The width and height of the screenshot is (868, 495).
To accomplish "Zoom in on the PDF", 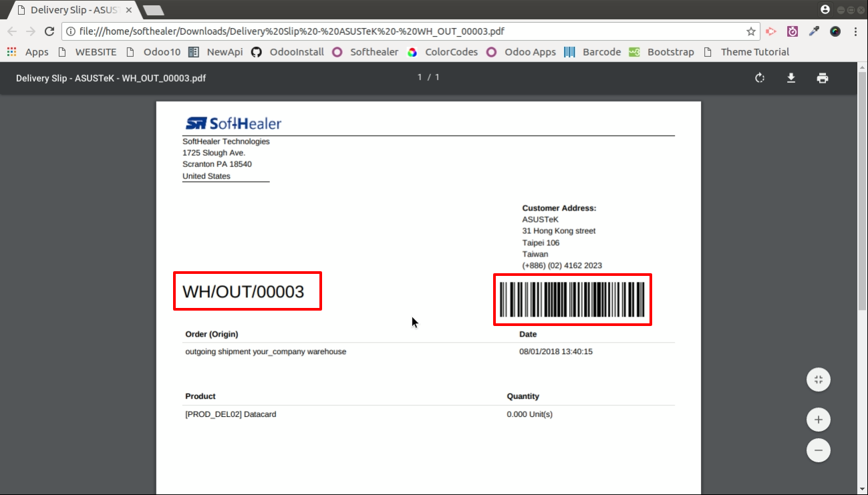I will [x=819, y=420].
